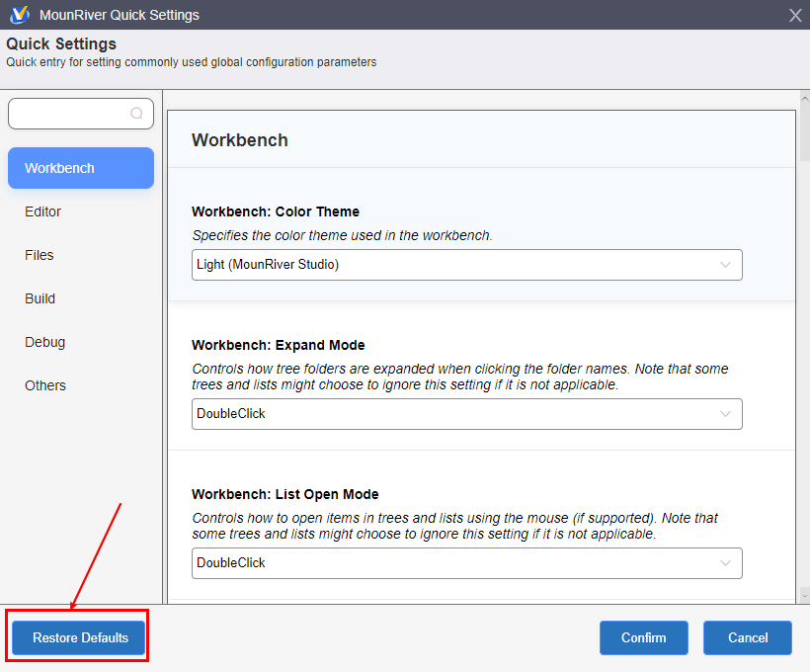
Task: Click the Workbench section heading
Action: pos(240,140)
